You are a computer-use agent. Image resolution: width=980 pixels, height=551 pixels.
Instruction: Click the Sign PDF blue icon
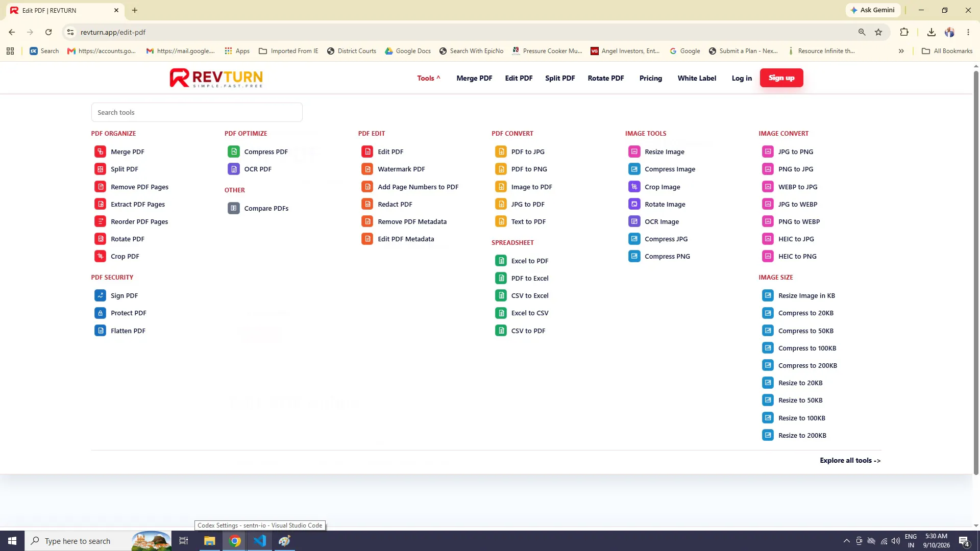tap(100, 295)
